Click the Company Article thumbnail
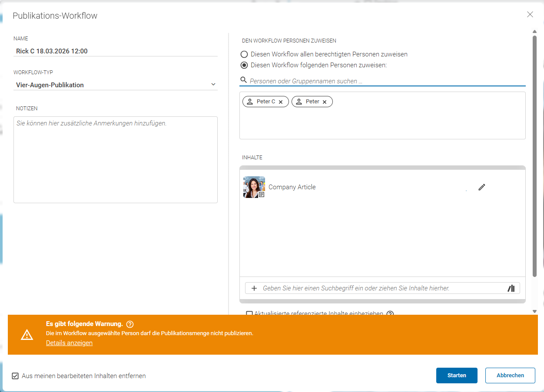This screenshot has width=544, height=392. click(254, 187)
